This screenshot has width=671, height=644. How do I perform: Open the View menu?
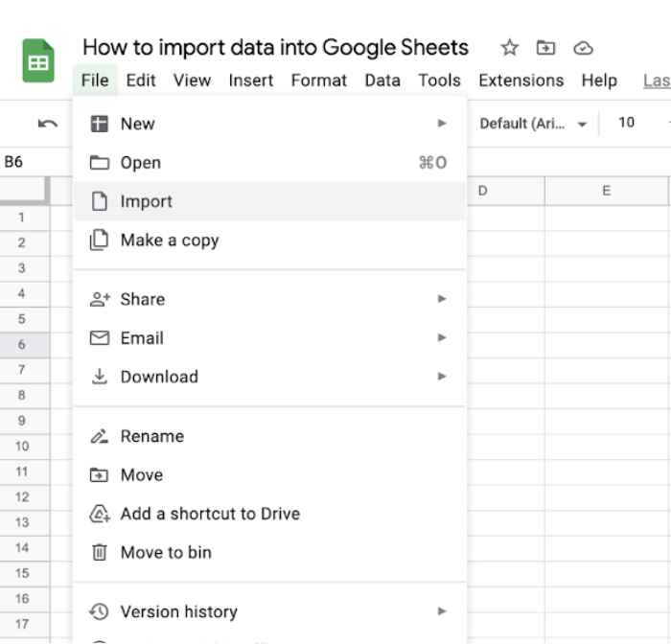coord(192,80)
